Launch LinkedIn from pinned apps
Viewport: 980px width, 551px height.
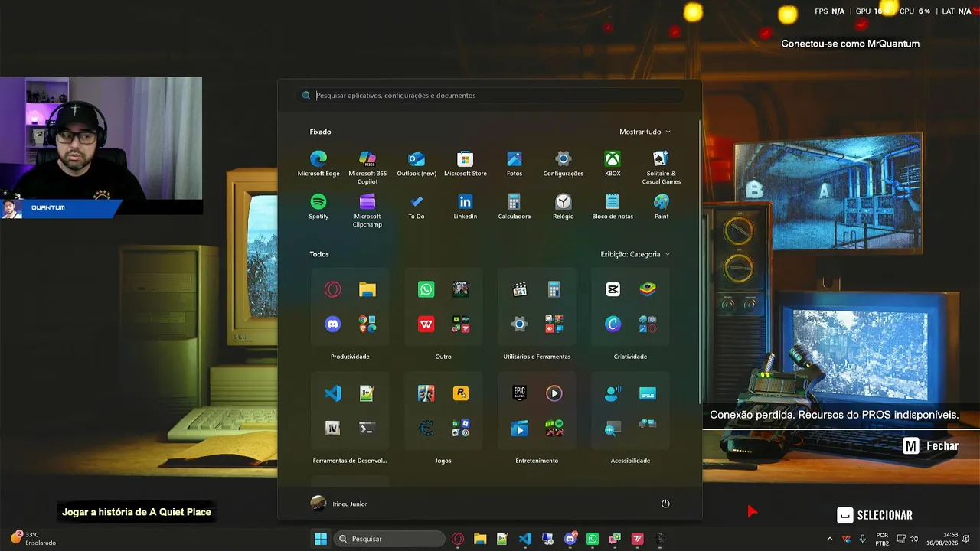coord(465,206)
